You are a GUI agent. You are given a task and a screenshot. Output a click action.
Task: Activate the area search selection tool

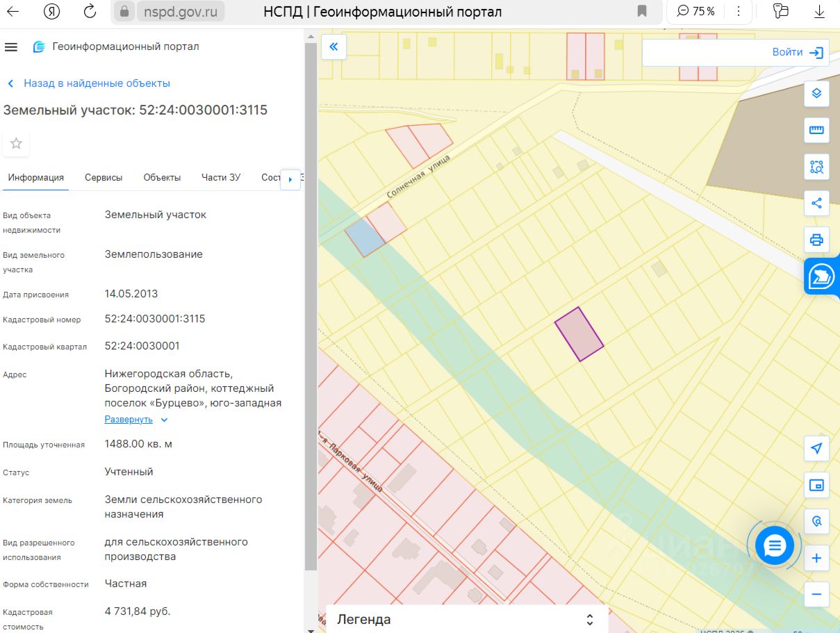click(816, 167)
